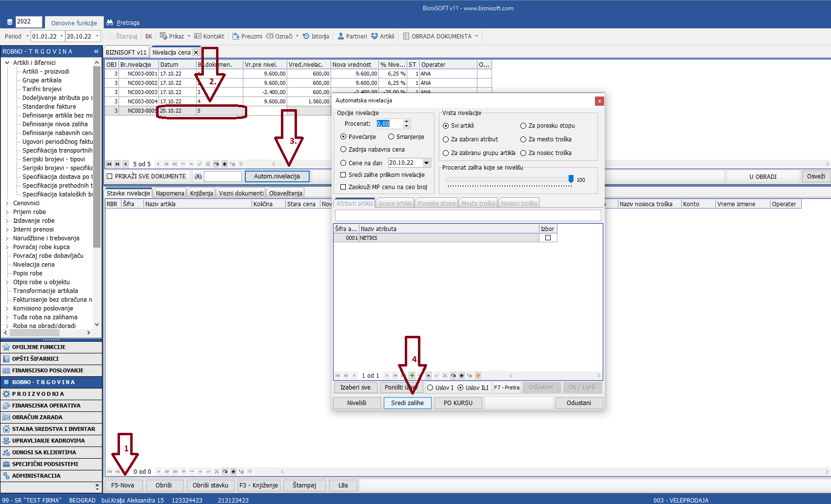Enable Sredi zalihe prilikom nivelacije checkbox
Viewport: 831px width, 504px height.
click(343, 175)
